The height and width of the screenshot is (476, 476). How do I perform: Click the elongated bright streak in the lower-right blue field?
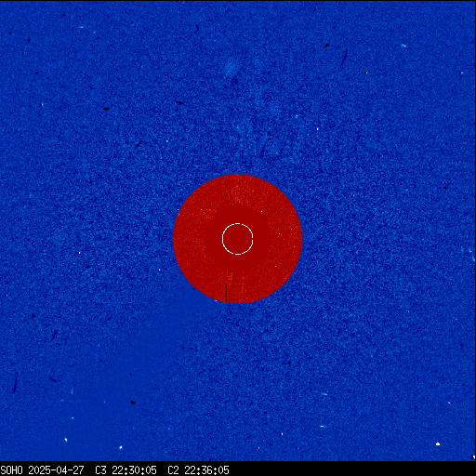click(x=324, y=394)
